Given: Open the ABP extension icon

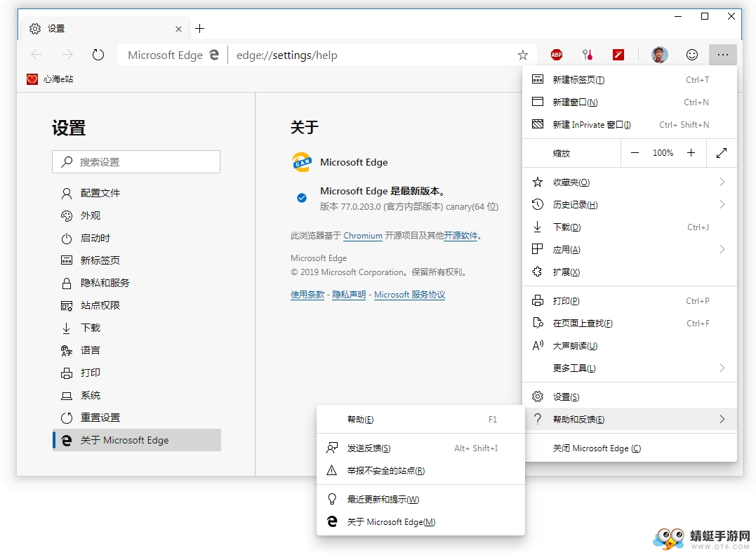Looking at the screenshot, I should click(557, 55).
